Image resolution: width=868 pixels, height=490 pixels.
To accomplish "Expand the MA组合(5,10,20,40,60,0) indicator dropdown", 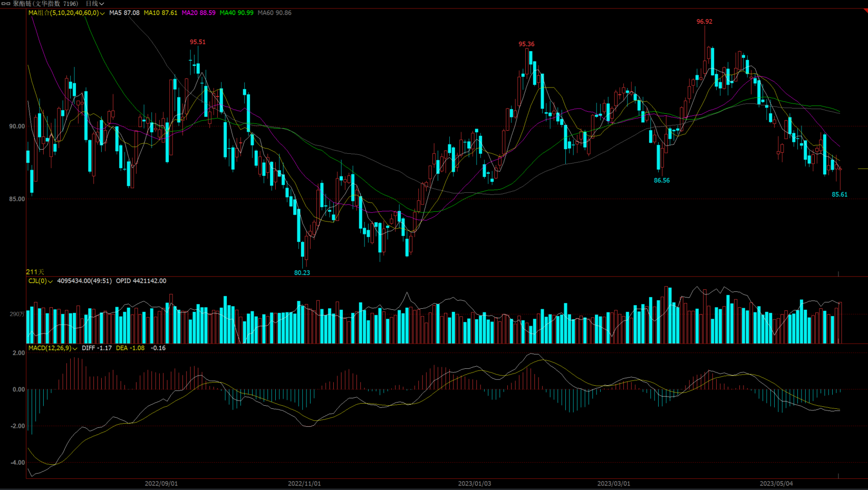I will point(66,13).
